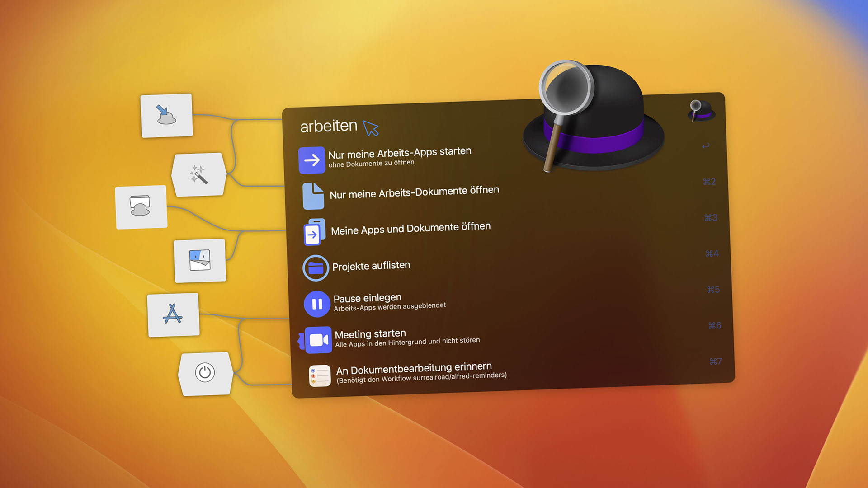Click the video camera Meeting starten icon
The height and width of the screenshot is (488, 868).
pos(318,340)
